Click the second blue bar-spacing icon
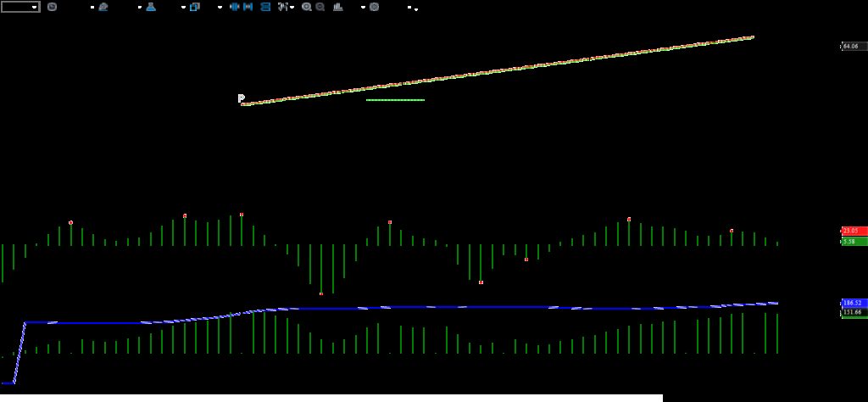Screen dimensions: 868x402 248,7
